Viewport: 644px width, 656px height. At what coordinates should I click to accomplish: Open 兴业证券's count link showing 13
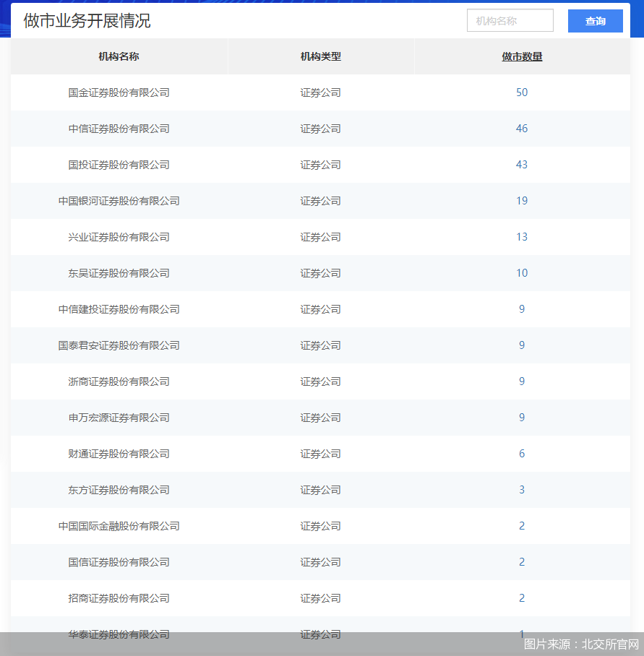click(x=522, y=237)
